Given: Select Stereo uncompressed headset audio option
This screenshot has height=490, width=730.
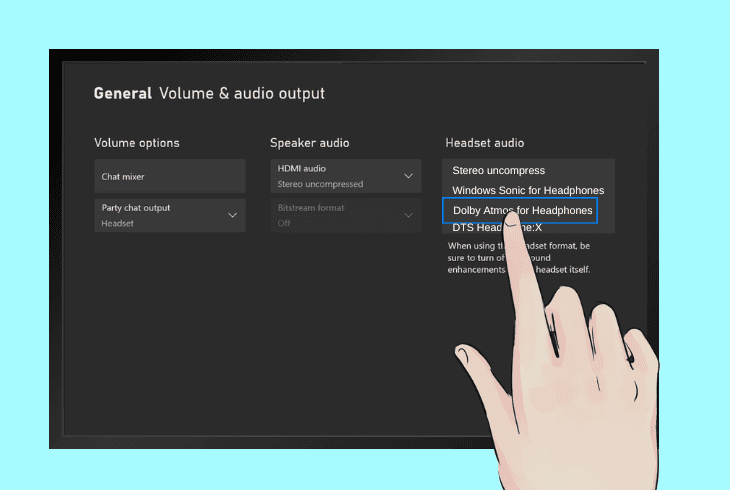Looking at the screenshot, I should pos(499,170).
